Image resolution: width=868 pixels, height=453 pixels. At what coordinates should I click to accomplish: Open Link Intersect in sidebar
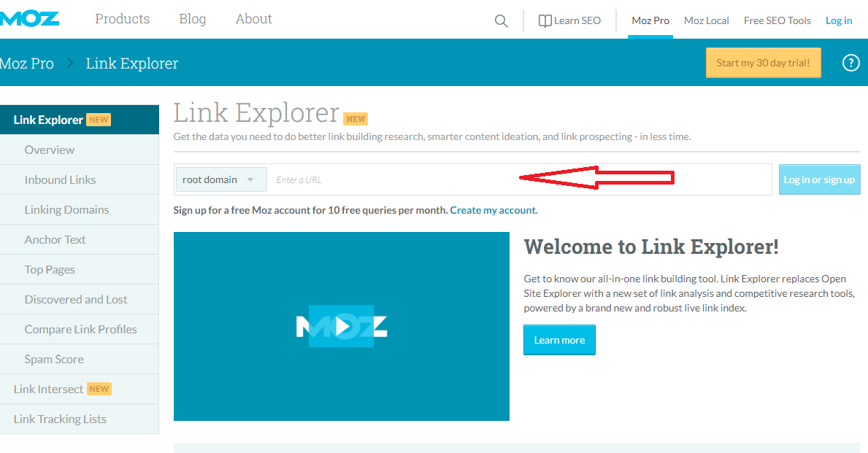click(79, 389)
